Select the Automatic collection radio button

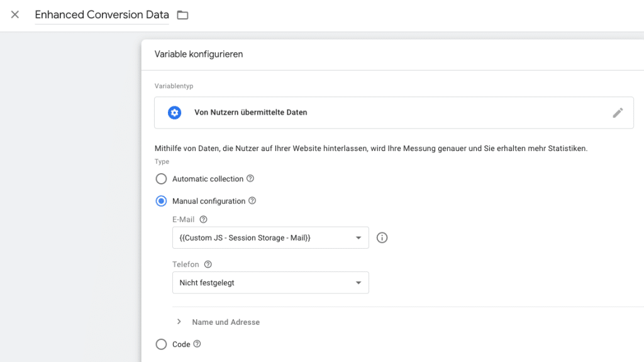click(x=161, y=179)
